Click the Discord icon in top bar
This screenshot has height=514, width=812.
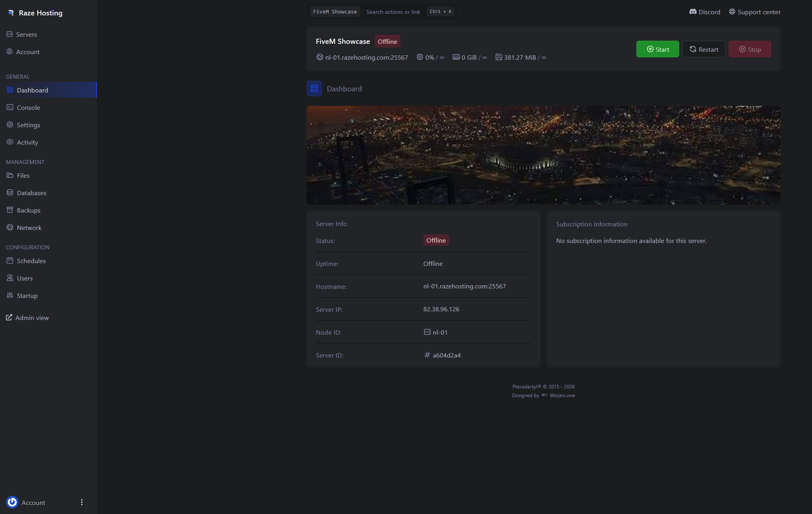tap(693, 12)
